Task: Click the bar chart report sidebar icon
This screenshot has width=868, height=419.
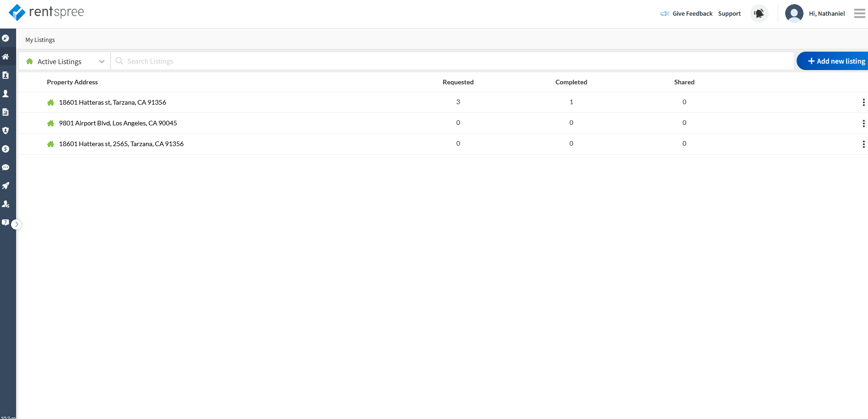Action: (x=6, y=112)
